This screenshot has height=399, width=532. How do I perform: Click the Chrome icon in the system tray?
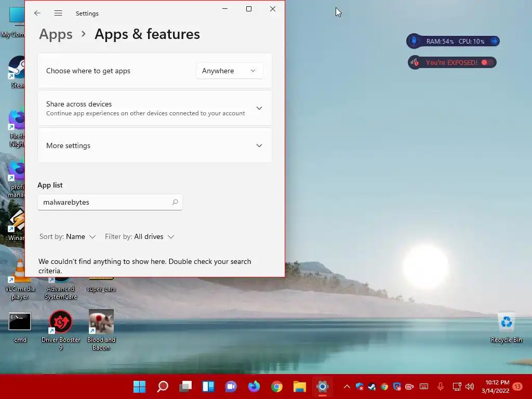pos(384,387)
